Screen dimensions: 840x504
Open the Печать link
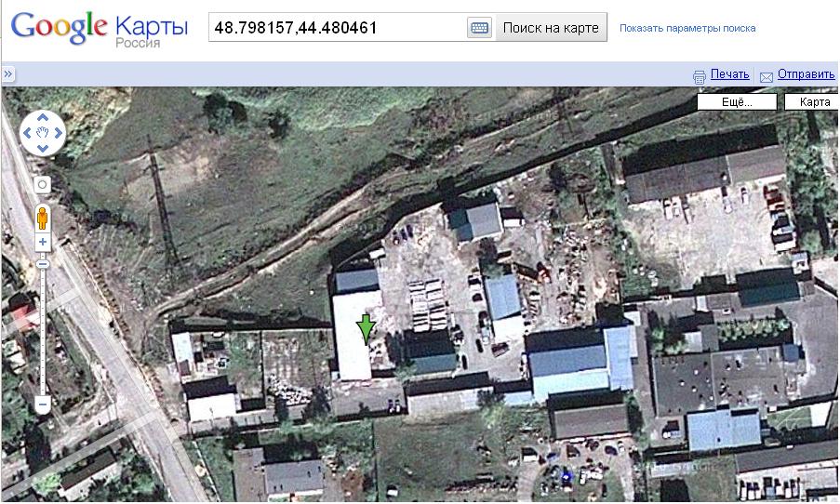click(x=729, y=73)
